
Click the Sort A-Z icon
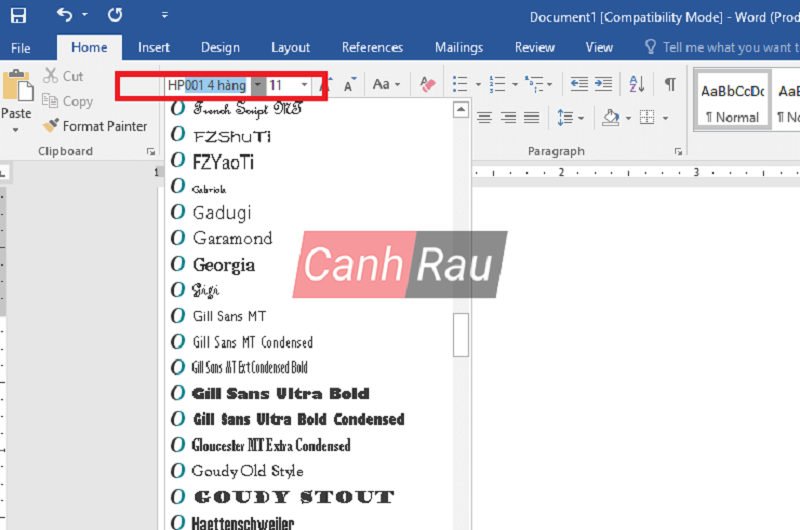point(637,84)
